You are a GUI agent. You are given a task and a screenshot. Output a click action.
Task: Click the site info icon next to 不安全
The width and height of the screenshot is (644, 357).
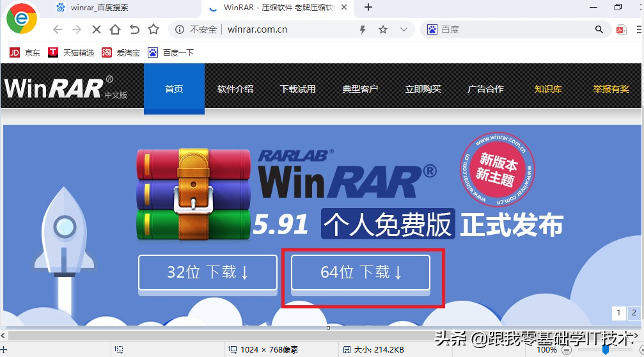point(180,29)
